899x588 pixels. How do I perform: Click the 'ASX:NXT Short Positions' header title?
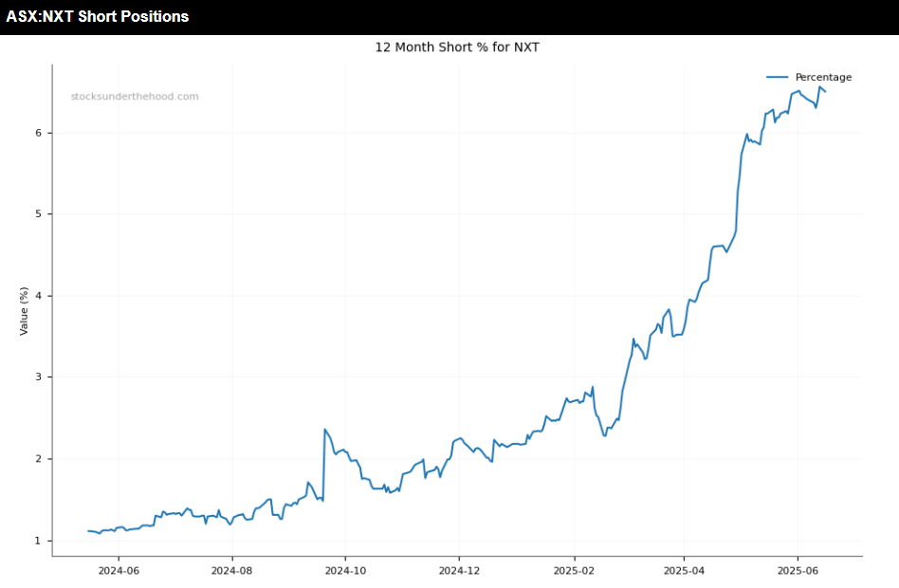[97, 16]
